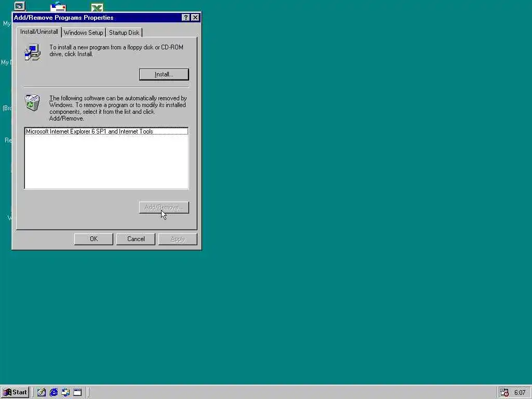Click the recycle bin uninstall icon
This screenshot has height=399, width=532.
click(32, 102)
